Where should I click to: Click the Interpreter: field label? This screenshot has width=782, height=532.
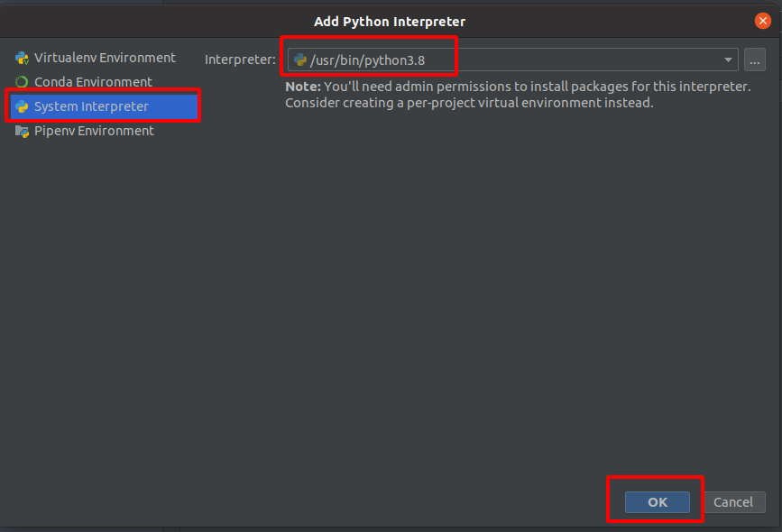(240, 60)
